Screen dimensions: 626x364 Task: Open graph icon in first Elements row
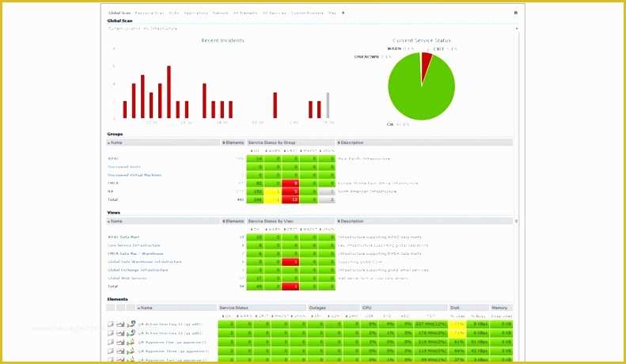coord(120,324)
